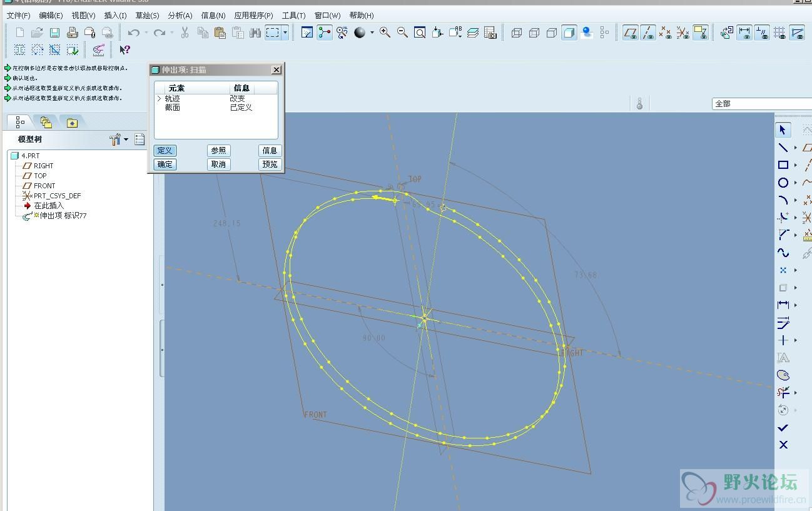Select the Fillet sketch tool
This screenshot has width=812, height=511.
[x=783, y=218]
